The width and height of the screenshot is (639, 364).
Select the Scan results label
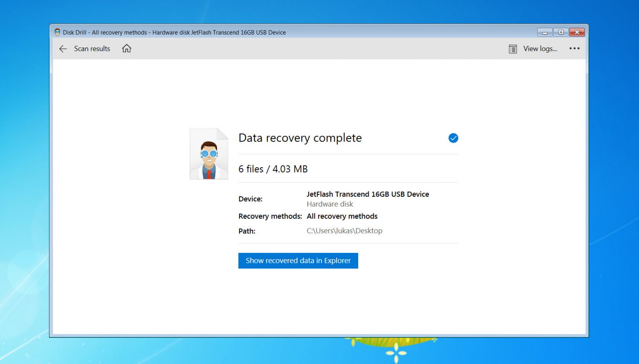(x=92, y=49)
